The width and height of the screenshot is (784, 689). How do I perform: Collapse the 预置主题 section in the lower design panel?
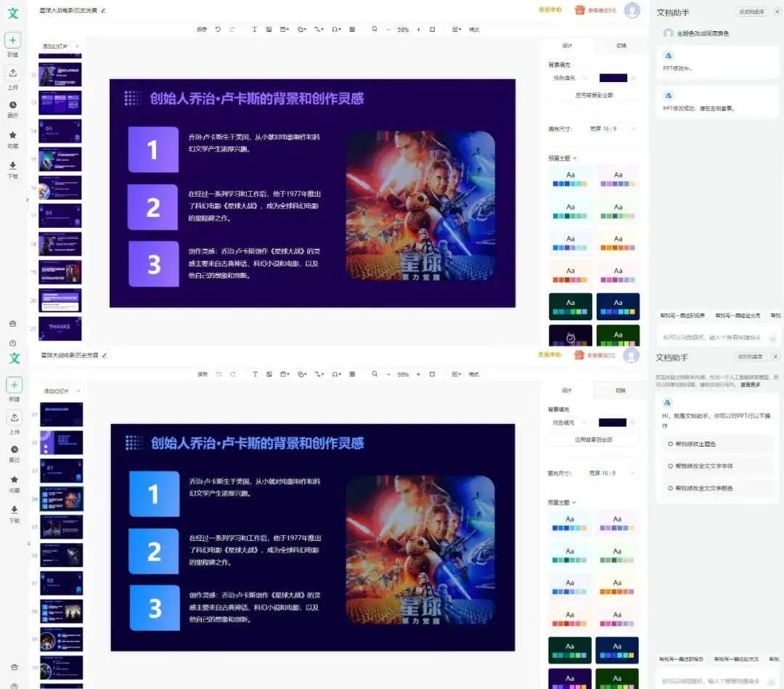(x=562, y=502)
